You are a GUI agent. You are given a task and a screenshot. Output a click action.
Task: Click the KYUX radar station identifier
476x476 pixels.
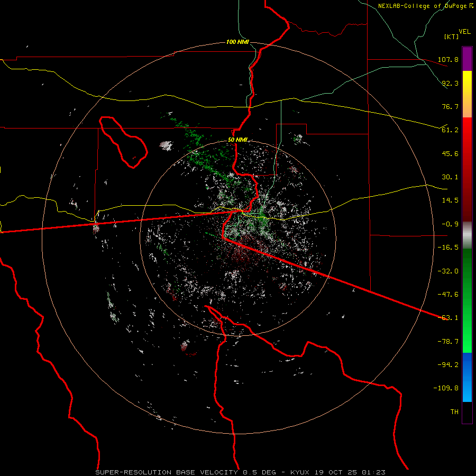pyautogui.click(x=300, y=472)
